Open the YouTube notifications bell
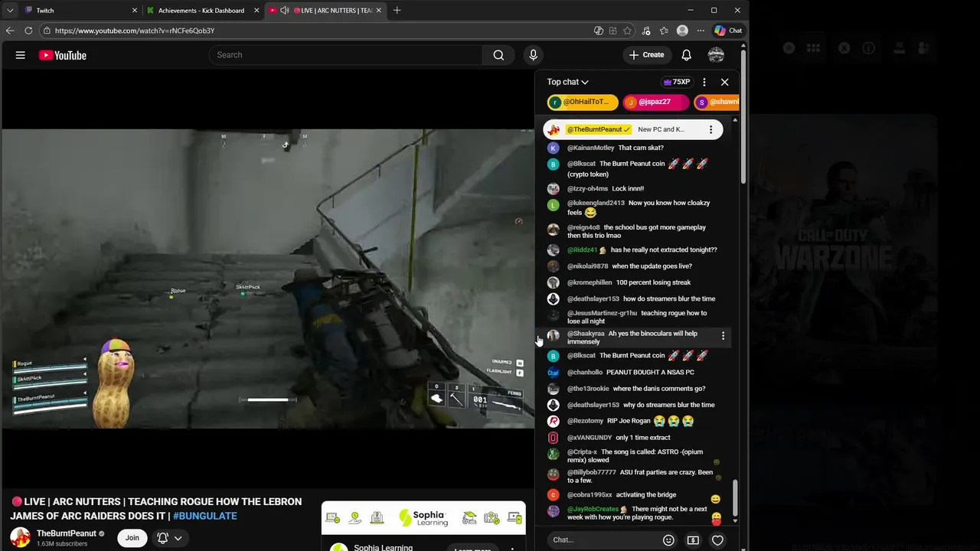The width and height of the screenshot is (980, 551). [x=687, y=55]
